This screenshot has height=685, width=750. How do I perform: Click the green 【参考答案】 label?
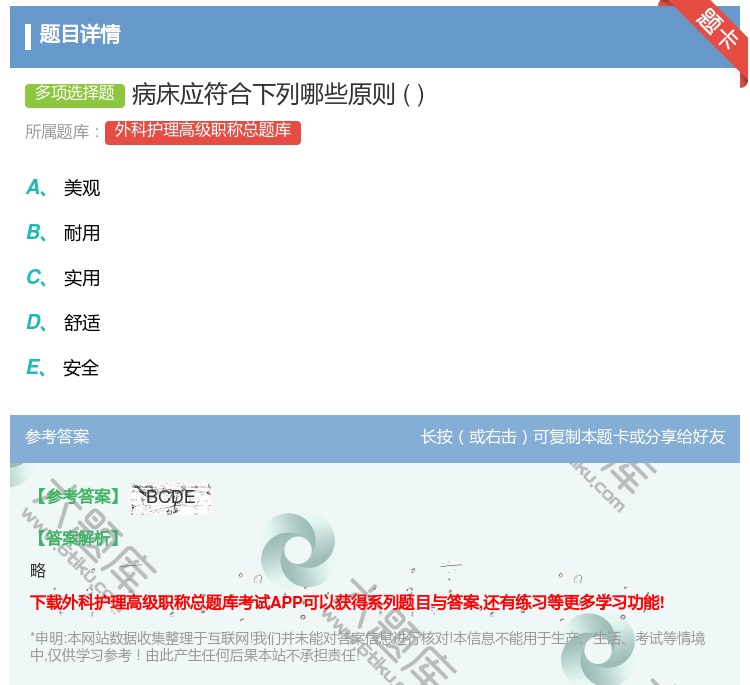(76, 497)
